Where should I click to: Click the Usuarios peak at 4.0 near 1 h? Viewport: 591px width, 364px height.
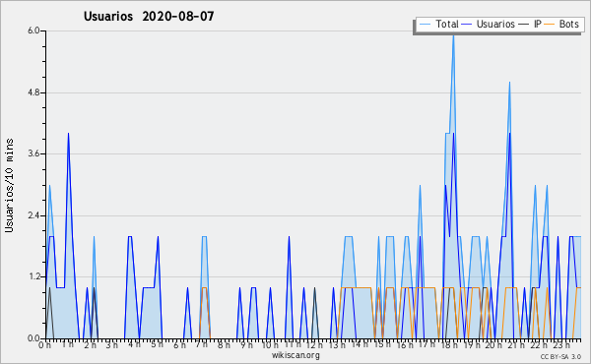(x=68, y=134)
